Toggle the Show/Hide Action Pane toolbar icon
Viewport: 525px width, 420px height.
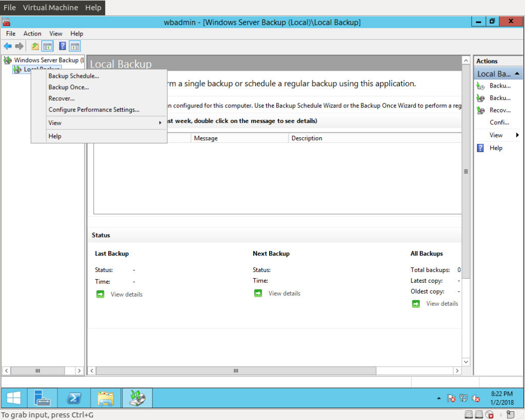point(75,46)
